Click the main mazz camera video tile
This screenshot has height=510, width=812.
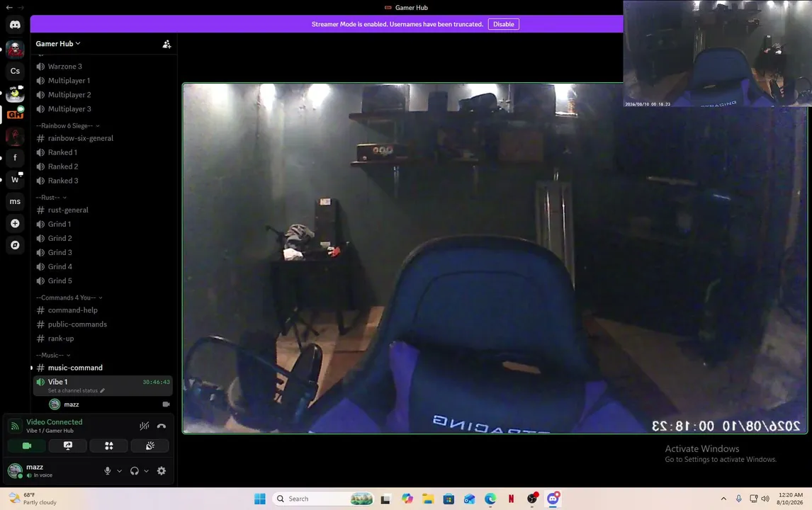coord(495,259)
